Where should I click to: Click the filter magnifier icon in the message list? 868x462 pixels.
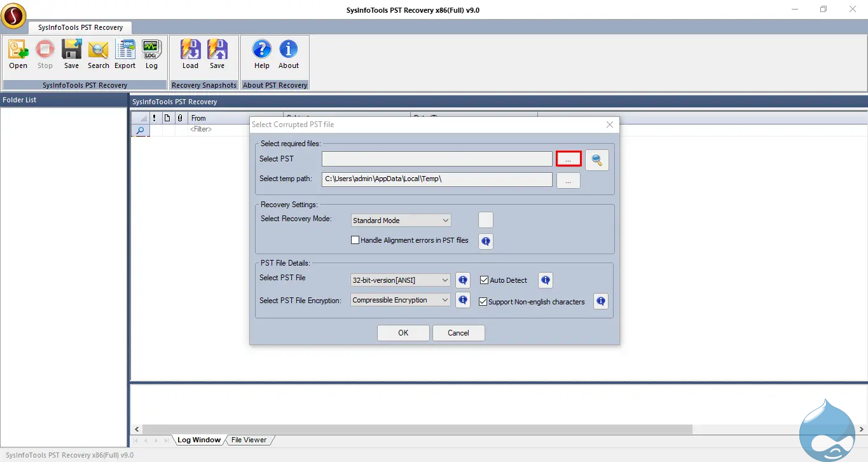click(140, 130)
